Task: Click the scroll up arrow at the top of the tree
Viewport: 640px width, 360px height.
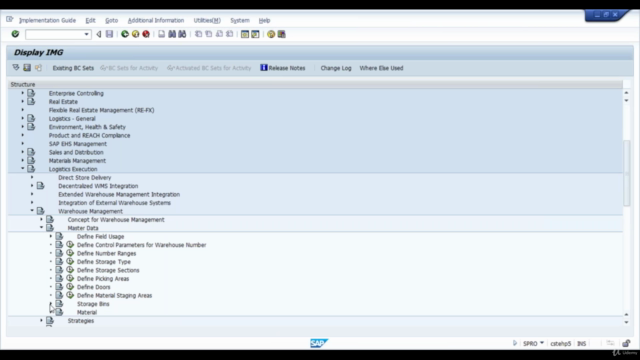Action: [x=627, y=93]
